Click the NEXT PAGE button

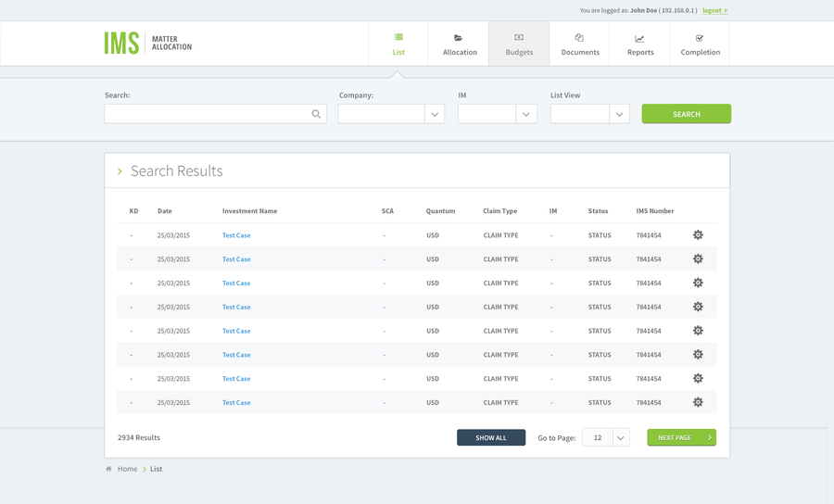click(681, 437)
